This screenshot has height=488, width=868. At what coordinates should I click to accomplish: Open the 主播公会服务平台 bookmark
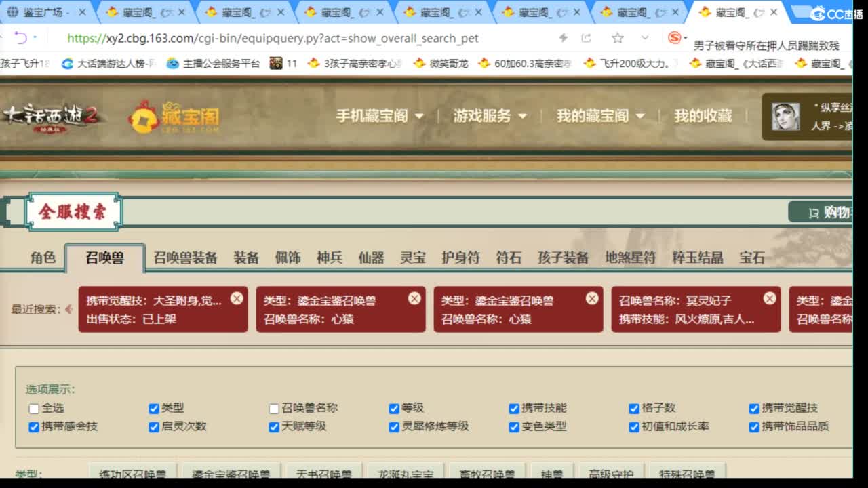213,63
